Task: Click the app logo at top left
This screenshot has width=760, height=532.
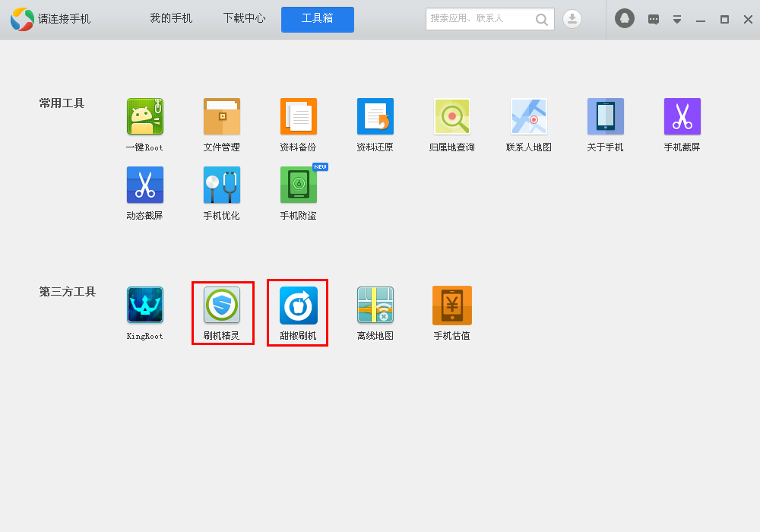Action: pos(22,20)
